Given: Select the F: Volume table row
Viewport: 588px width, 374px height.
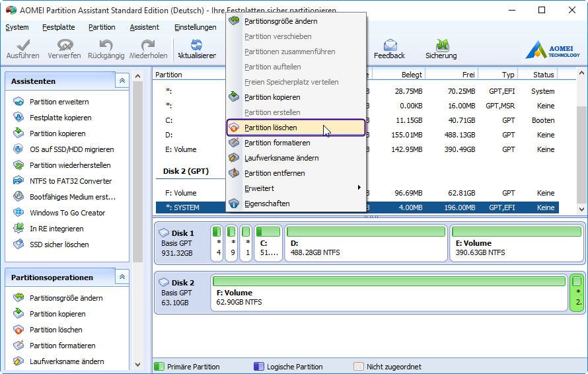Looking at the screenshot, I should point(357,193).
